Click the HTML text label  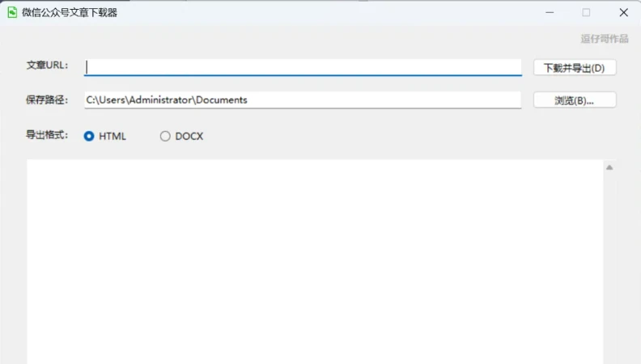pos(112,136)
